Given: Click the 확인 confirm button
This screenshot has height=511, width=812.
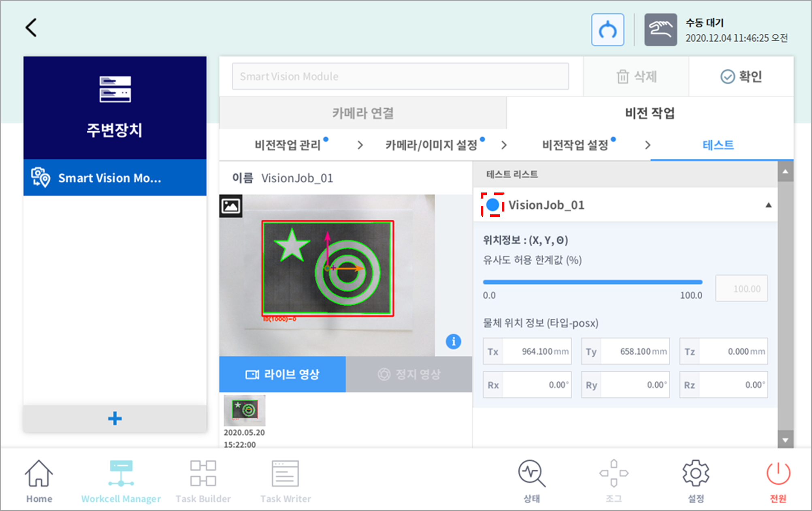Looking at the screenshot, I should point(741,76).
